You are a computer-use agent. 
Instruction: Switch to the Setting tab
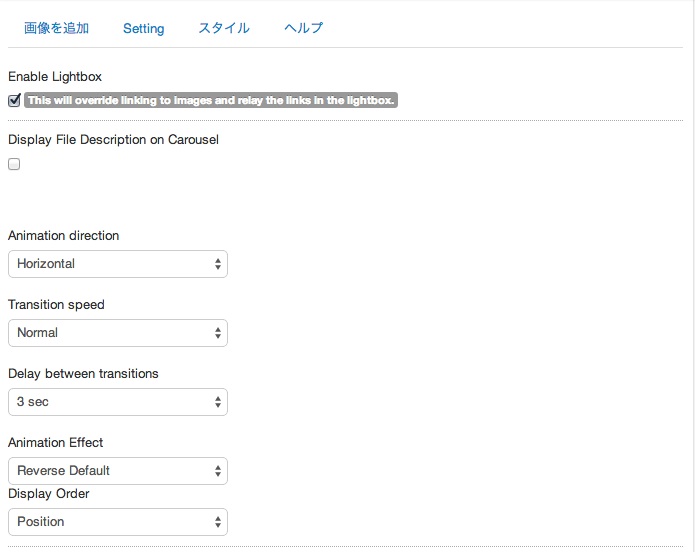[143, 28]
